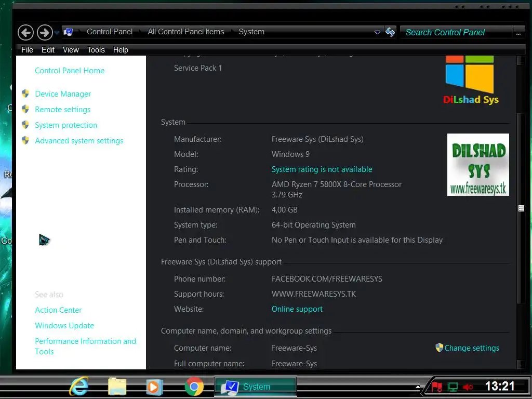Screen dimensions: 532x399
Task: Open the View menu
Action: click(71, 50)
